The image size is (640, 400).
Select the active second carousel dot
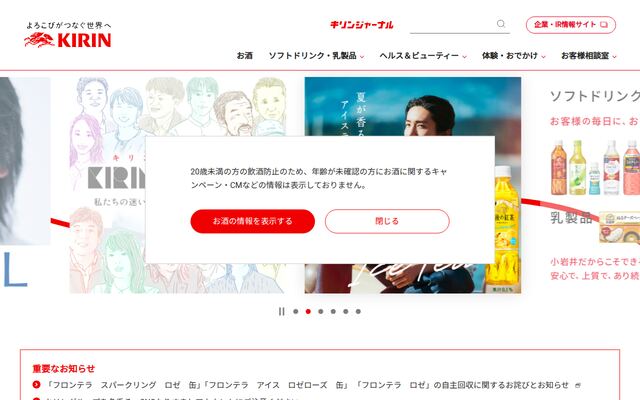click(x=308, y=311)
